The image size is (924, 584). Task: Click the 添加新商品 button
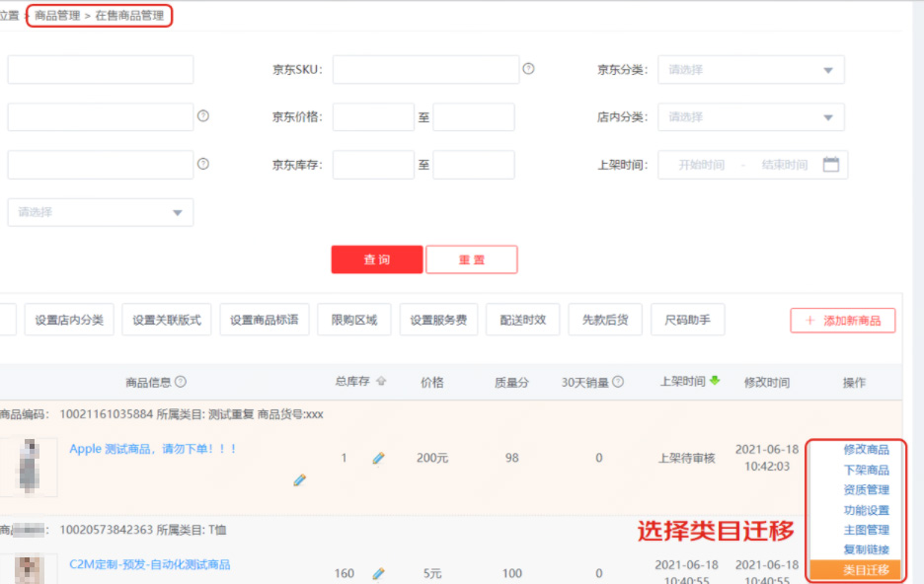coord(842,320)
